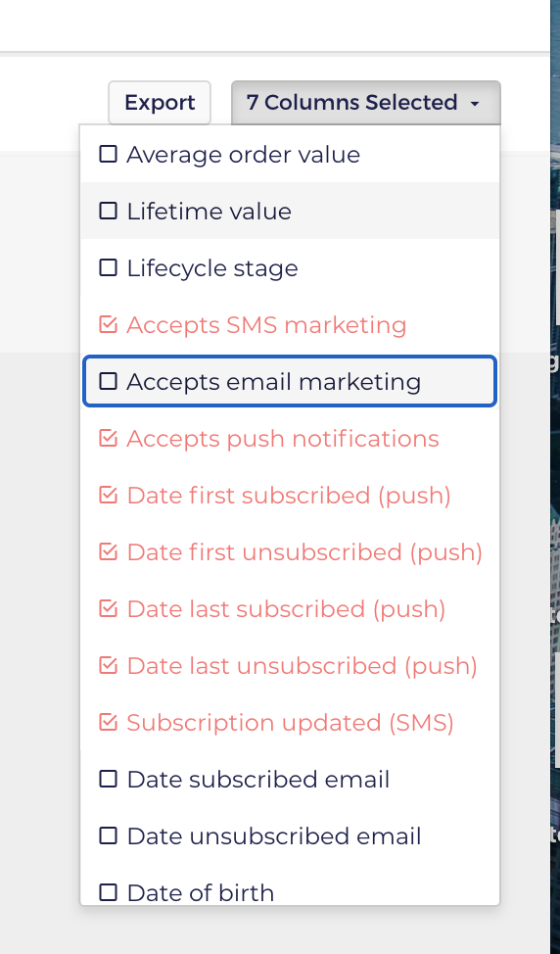Click the Lifetime value menu label

coord(209,212)
